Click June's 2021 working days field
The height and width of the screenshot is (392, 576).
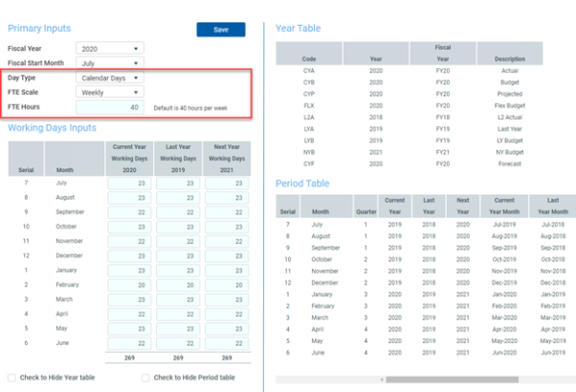pyautogui.click(x=225, y=343)
